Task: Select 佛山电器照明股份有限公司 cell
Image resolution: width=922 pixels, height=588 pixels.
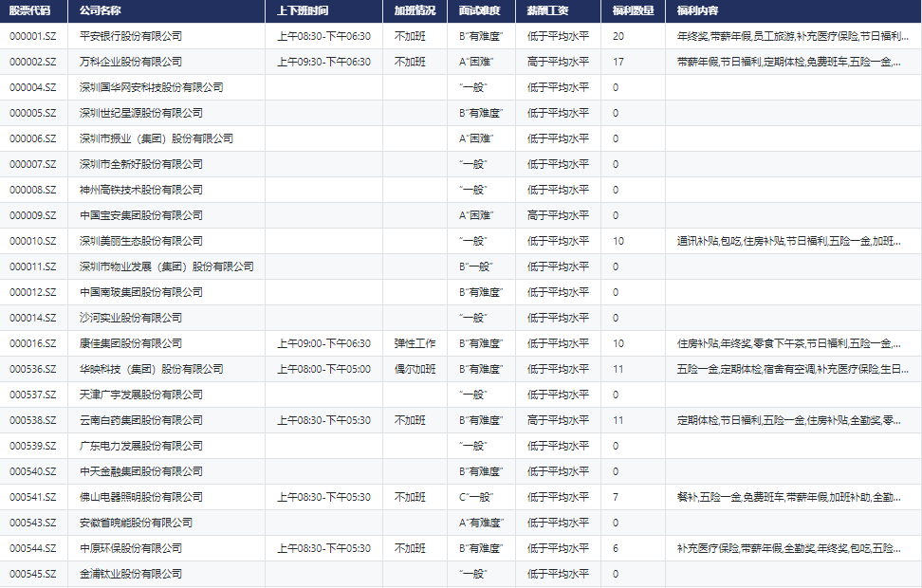Action: pyautogui.click(x=141, y=497)
